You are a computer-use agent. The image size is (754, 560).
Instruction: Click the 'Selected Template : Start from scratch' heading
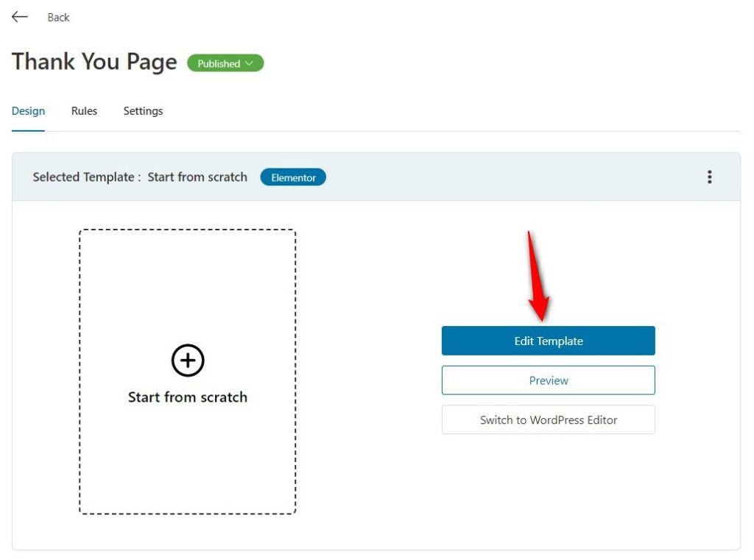tap(140, 177)
